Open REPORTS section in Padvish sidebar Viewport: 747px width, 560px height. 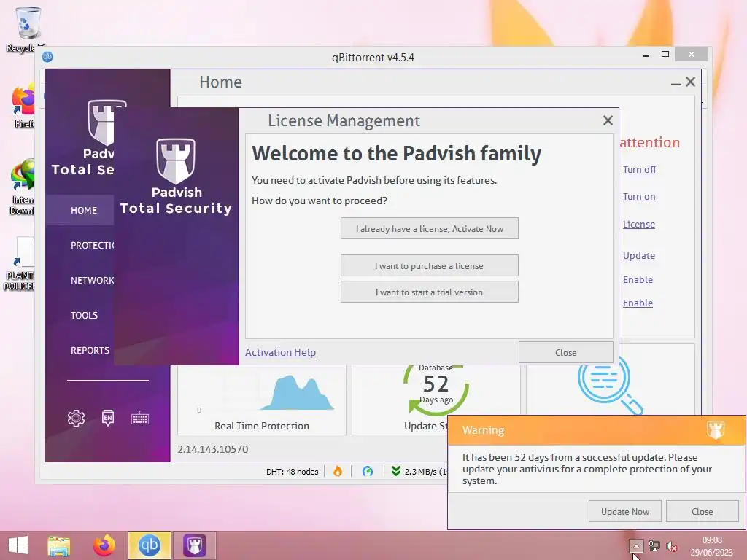90,351
